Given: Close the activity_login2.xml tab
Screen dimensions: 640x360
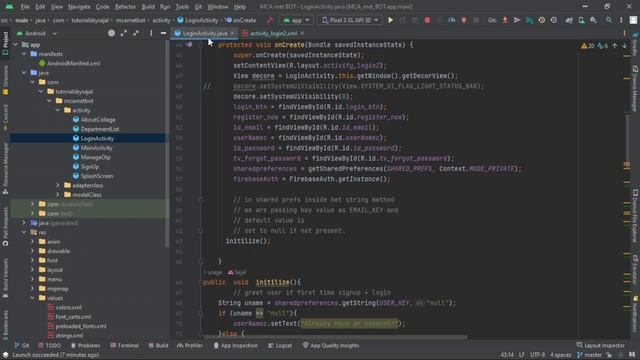Looking at the screenshot, I should pyautogui.click(x=302, y=33).
